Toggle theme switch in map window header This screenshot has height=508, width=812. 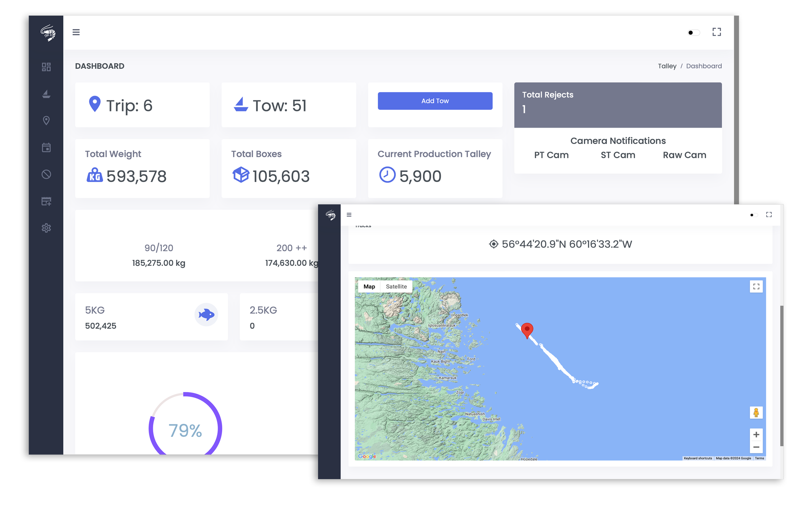pos(754,215)
